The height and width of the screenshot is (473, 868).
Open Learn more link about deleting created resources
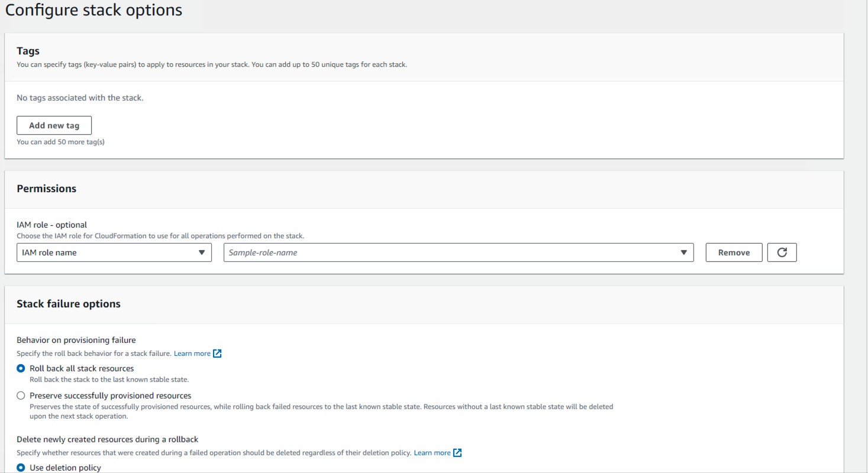tap(432, 453)
